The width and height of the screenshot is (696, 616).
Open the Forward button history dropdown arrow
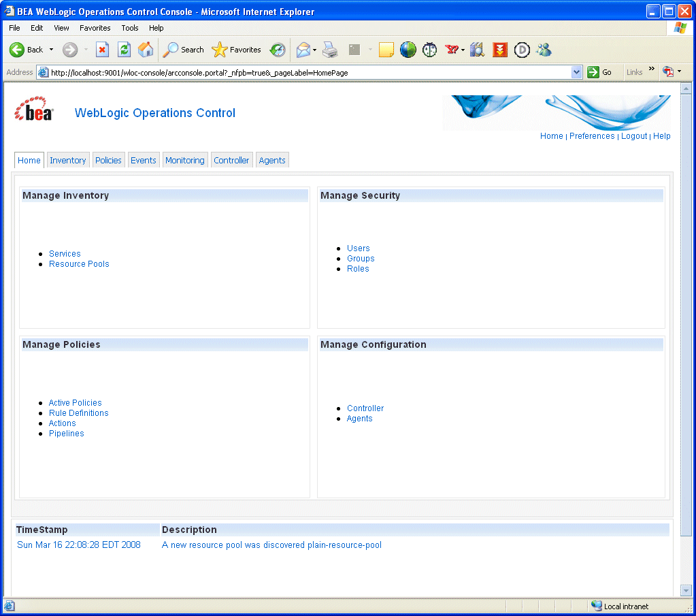tap(86, 50)
